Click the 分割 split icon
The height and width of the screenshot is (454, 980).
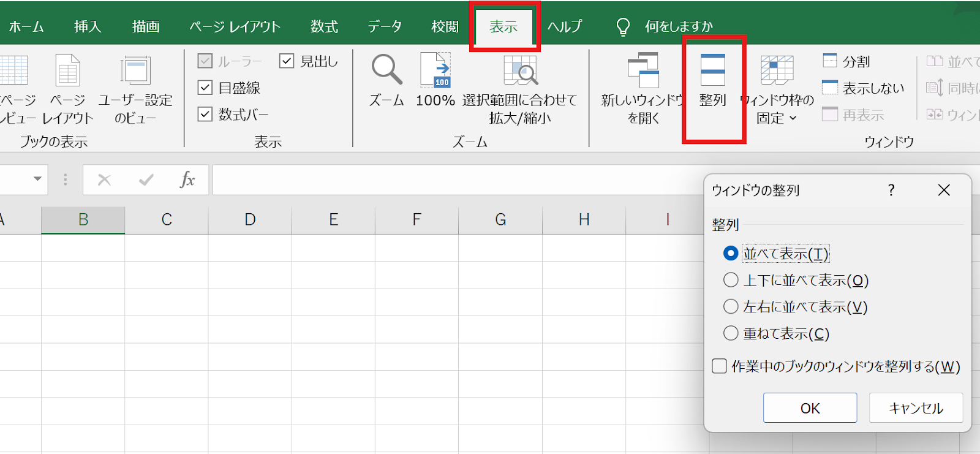pos(830,61)
